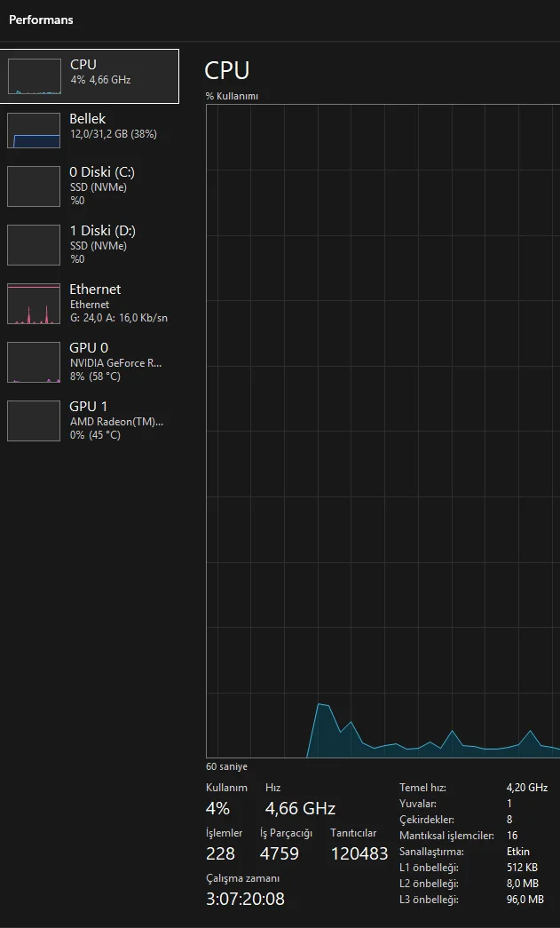This screenshot has height=928, width=560.
Task: Click the Sanallaştırma value Etkin
Action: click(x=518, y=852)
